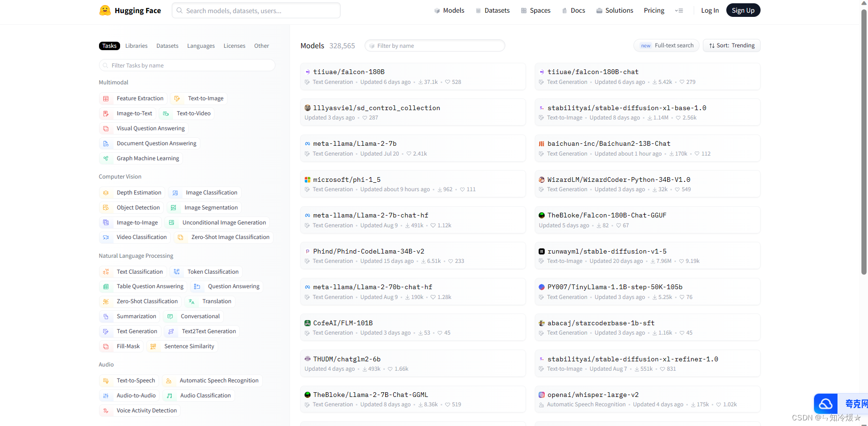Click the Graph Machine Learning icon

pos(106,158)
